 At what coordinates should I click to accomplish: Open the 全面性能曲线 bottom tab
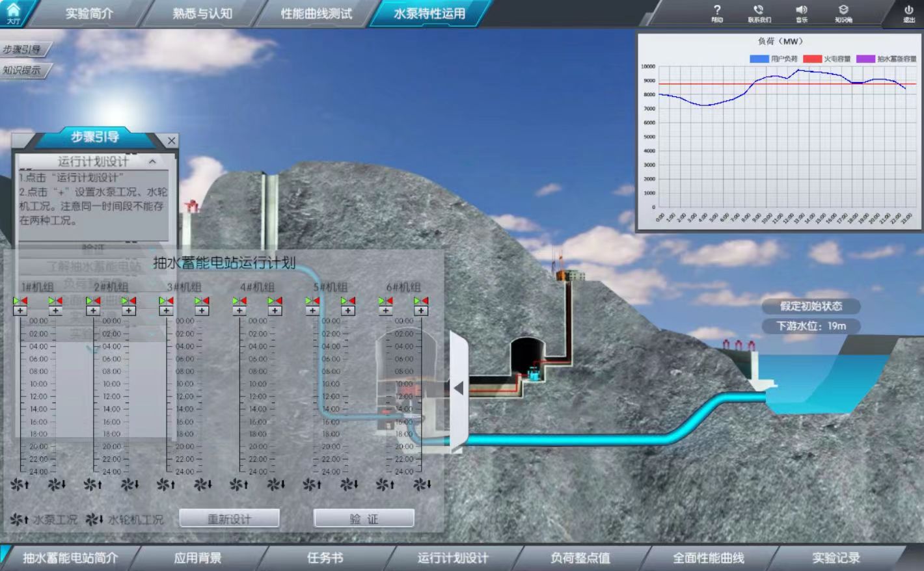pyautogui.click(x=708, y=558)
